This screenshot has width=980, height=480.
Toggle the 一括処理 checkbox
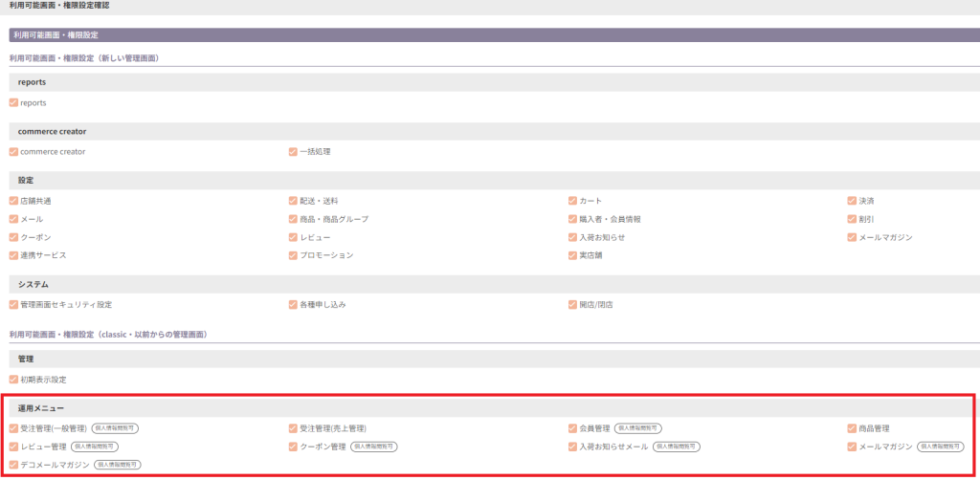point(293,151)
